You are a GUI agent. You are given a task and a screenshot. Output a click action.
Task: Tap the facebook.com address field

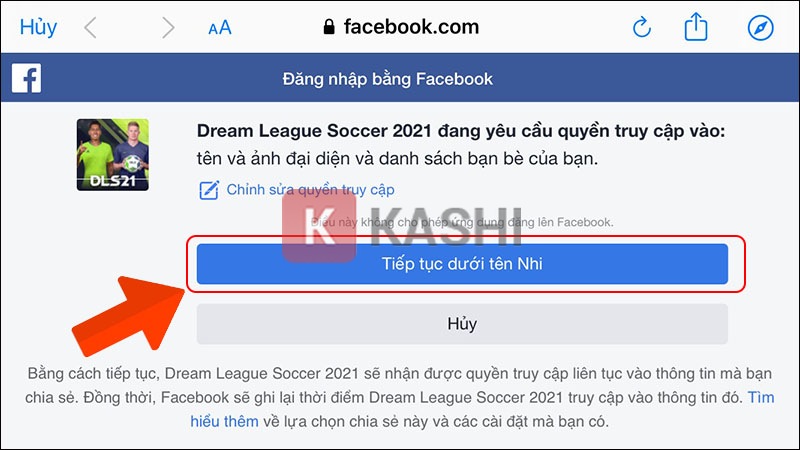[402, 27]
